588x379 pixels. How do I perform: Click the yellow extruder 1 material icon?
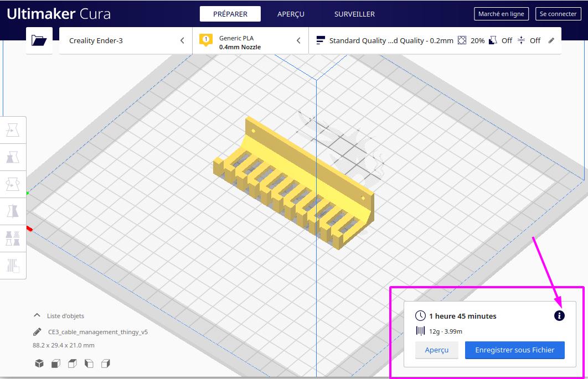coord(205,40)
